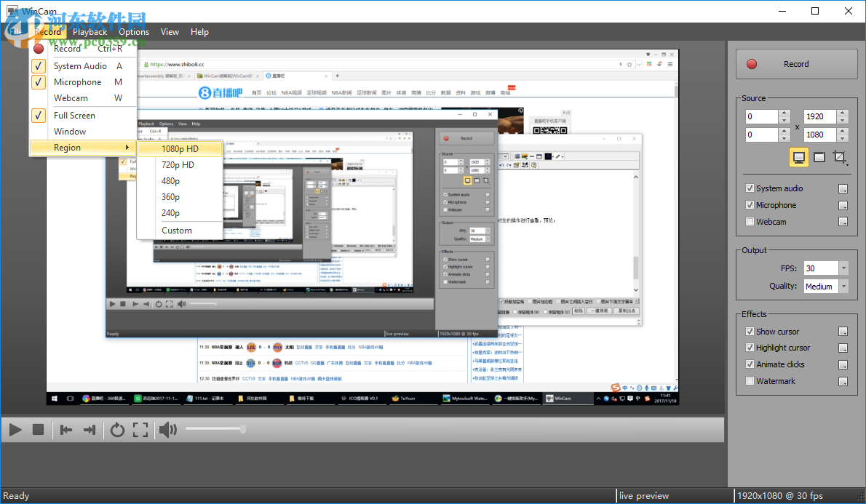Toggle Animate clicks checkbox
Viewport: 866px width, 504px height.
point(750,364)
